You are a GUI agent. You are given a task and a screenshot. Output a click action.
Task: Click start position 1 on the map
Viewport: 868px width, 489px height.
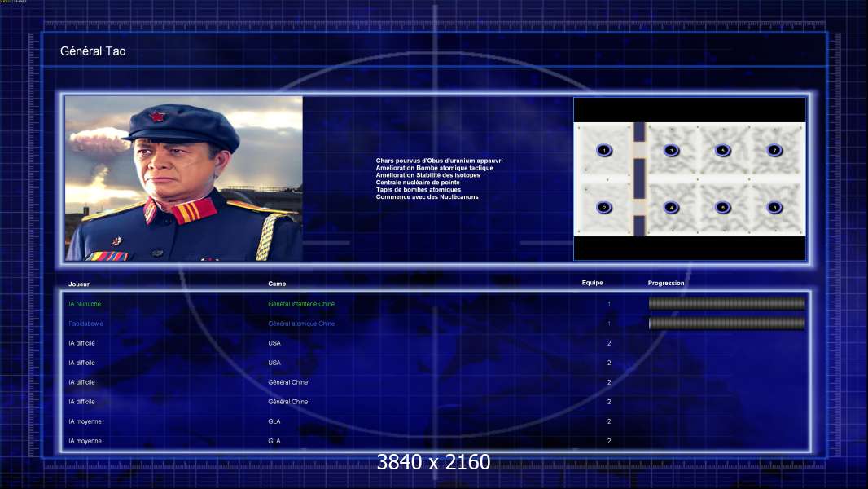pos(603,150)
